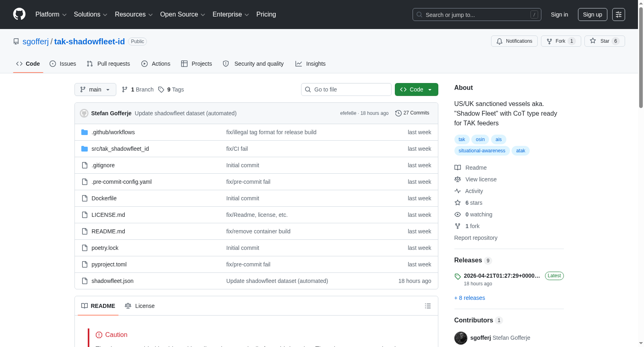Expand the Open Source menu
The width and height of the screenshot is (644, 347).
182,15
